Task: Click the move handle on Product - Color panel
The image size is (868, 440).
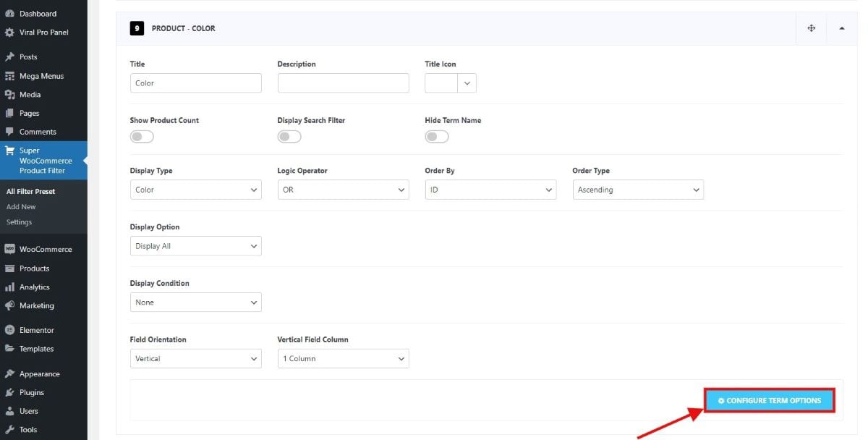Action: (x=811, y=28)
